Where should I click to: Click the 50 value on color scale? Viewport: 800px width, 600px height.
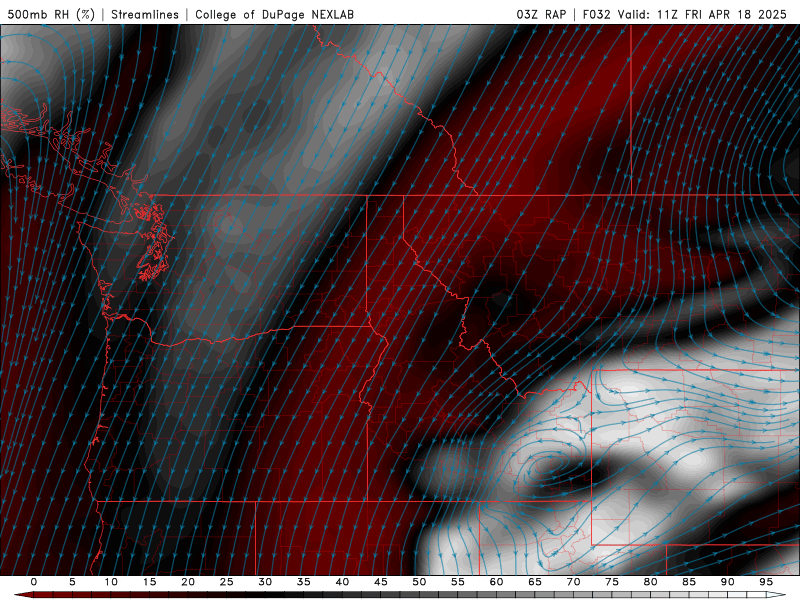point(419,582)
